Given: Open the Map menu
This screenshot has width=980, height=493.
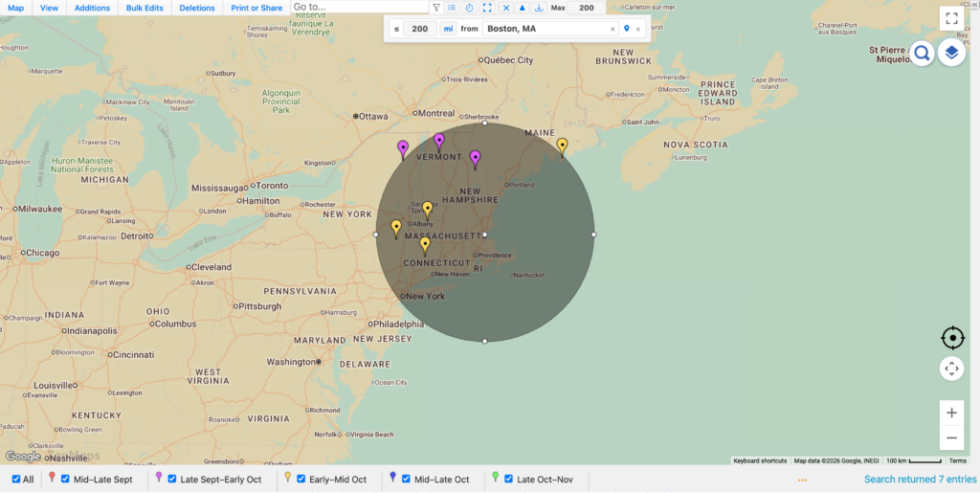Looking at the screenshot, I should [15, 8].
